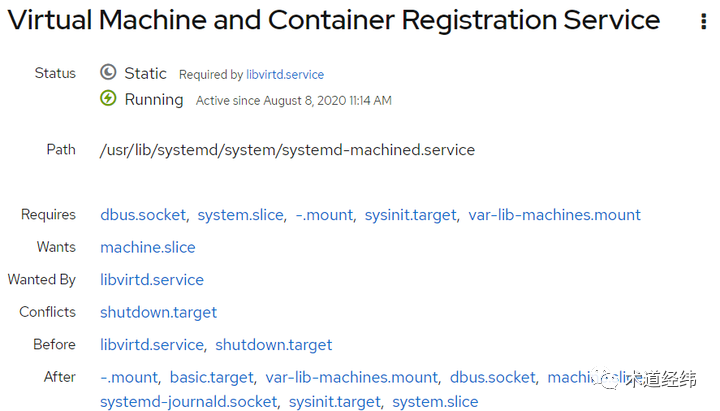Follow the -.mount link under Requires
This screenshot has height=411, width=720.
click(325, 215)
